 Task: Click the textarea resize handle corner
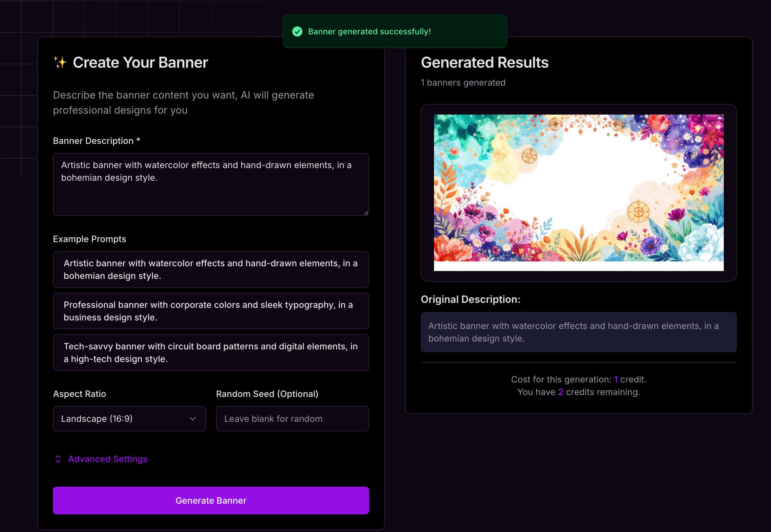click(366, 213)
